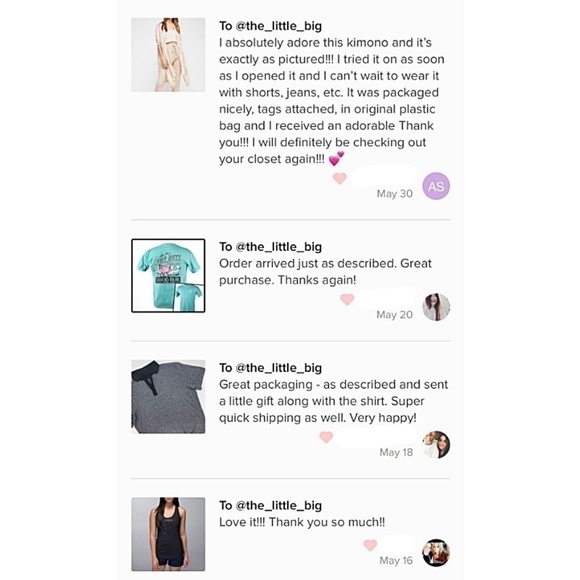Open the kimono listing thumbnail
The width and height of the screenshot is (580, 580).
point(168,55)
